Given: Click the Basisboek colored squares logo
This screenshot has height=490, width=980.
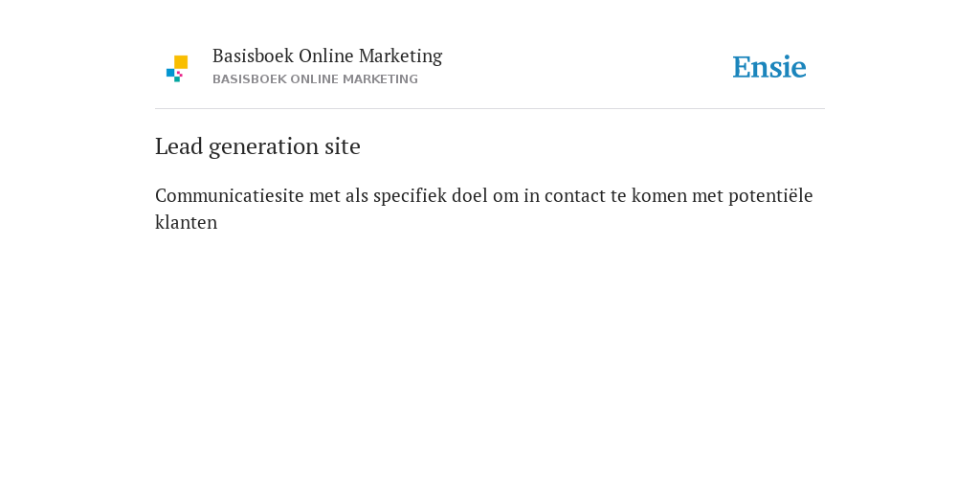Looking at the screenshot, I should tap(177, 68).
